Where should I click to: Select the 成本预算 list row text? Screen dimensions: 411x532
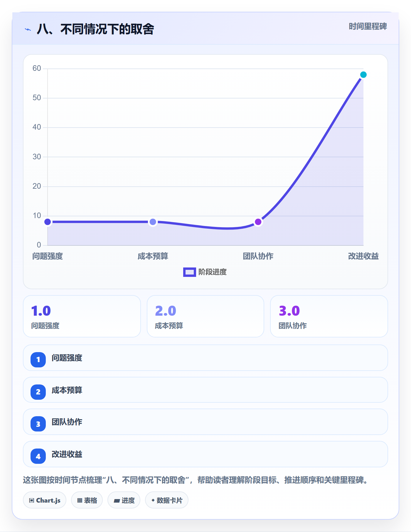[x=67, y=390]
